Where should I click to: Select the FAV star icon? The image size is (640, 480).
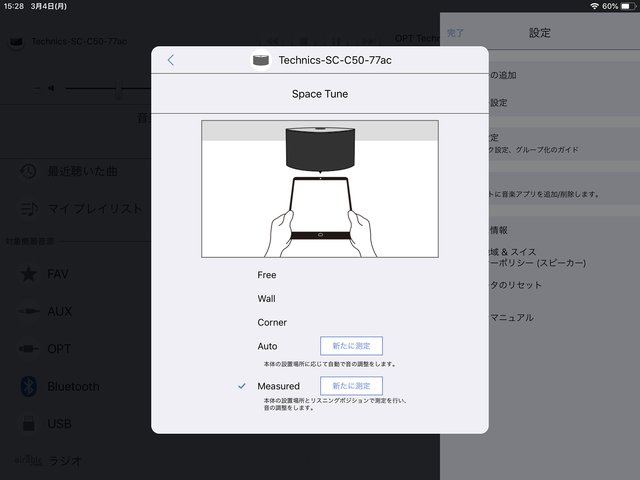click(x=29, y=273)
